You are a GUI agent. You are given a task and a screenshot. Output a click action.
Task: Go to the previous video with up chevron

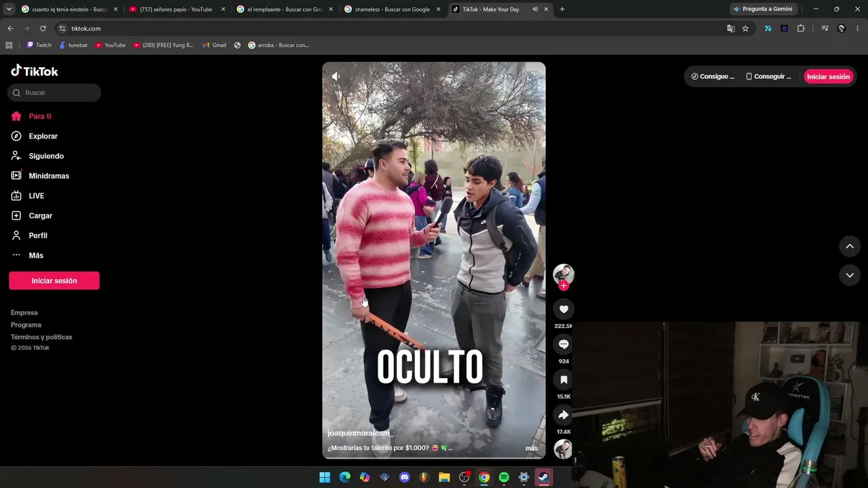pos(850,247)
